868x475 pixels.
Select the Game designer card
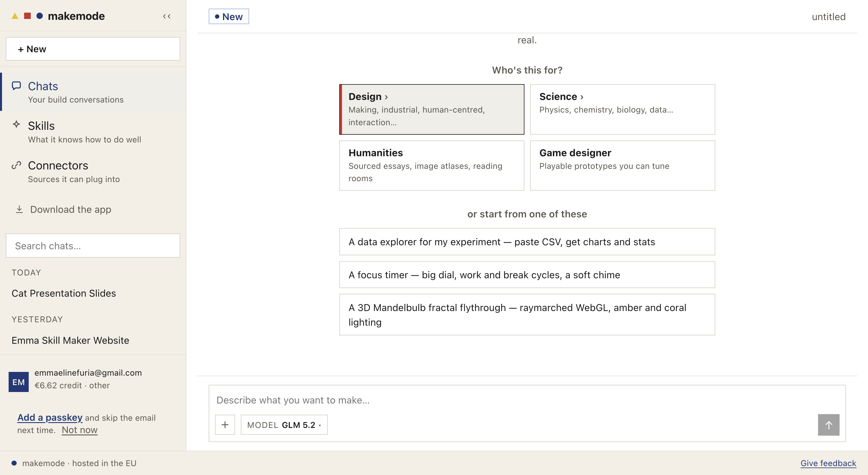click(622, 165)
